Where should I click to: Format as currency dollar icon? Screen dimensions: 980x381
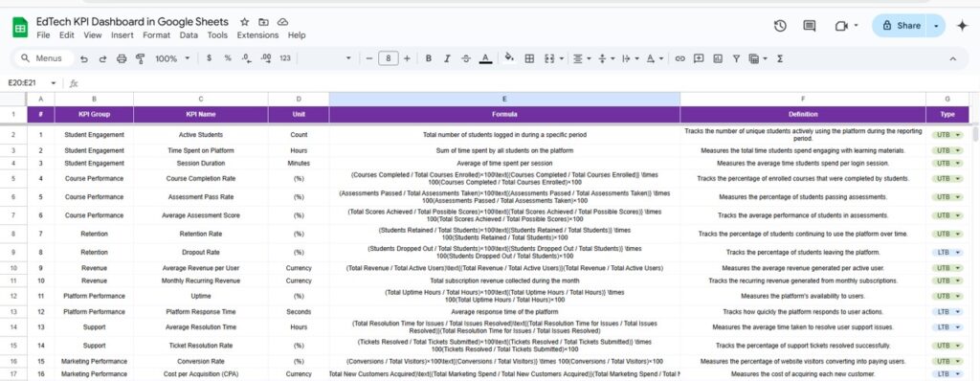tap(209, 58)
